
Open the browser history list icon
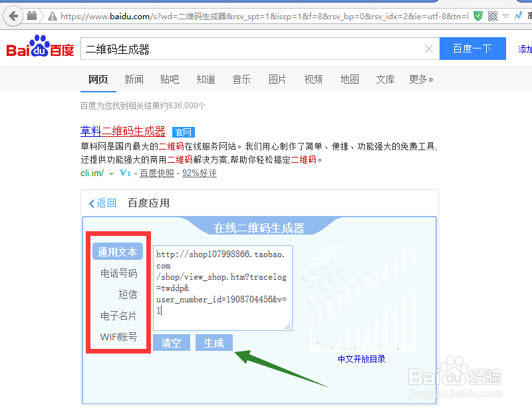click(32, 15)
